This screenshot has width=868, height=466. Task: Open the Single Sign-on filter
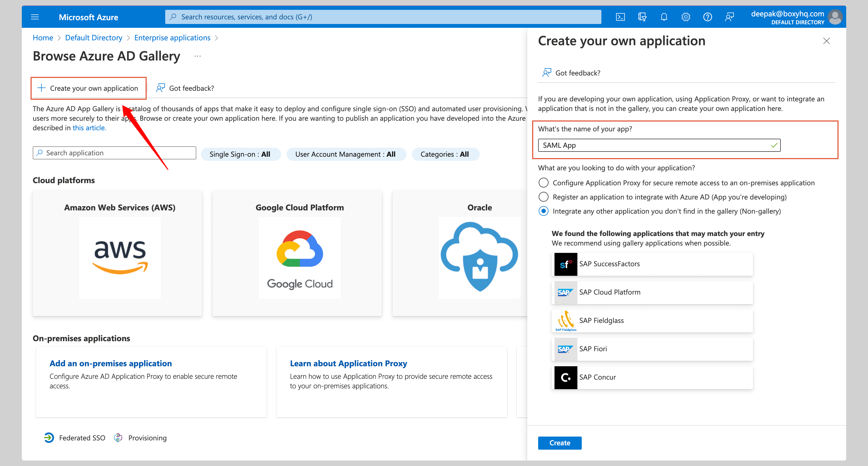click(x=240, y=154)
